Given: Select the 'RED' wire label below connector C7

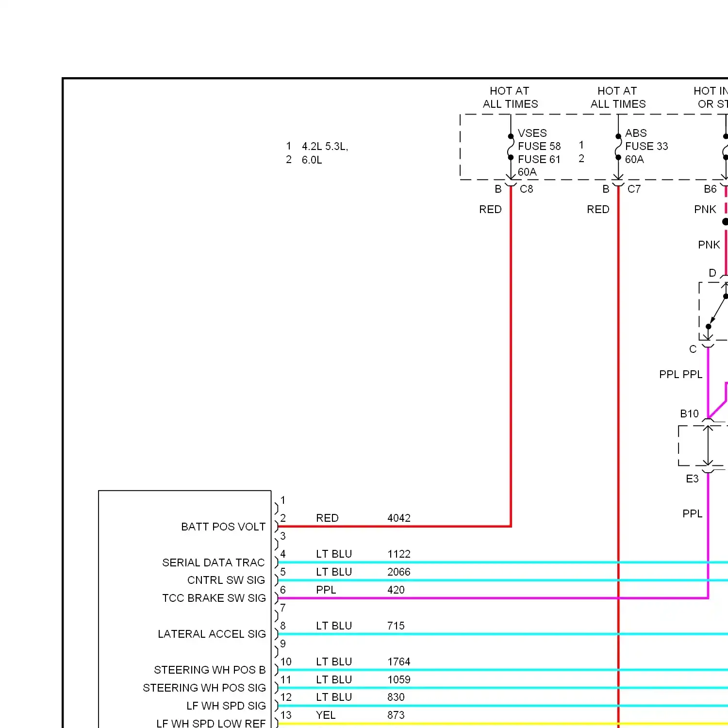Looking at the screenshot, I should [598, 210].
